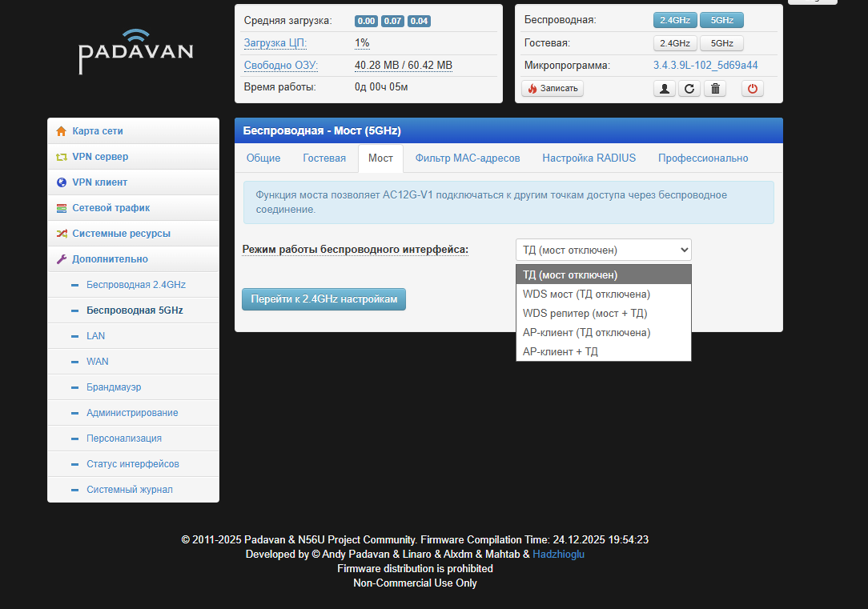This screenshot has width=868, height=609.
Task: Click the trash can icon button
Action: [x=715, y=89]
